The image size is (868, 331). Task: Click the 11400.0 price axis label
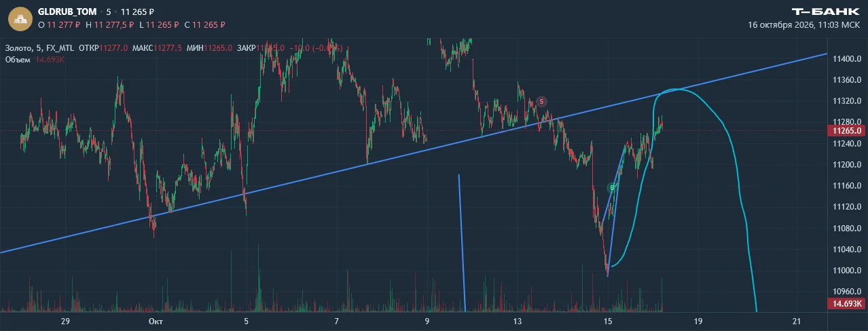(848, 60)
